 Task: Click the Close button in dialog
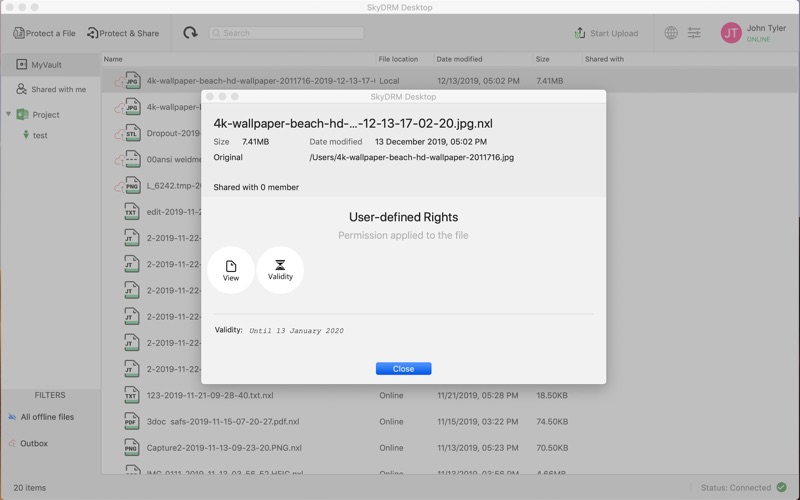[x=404, y=368]
